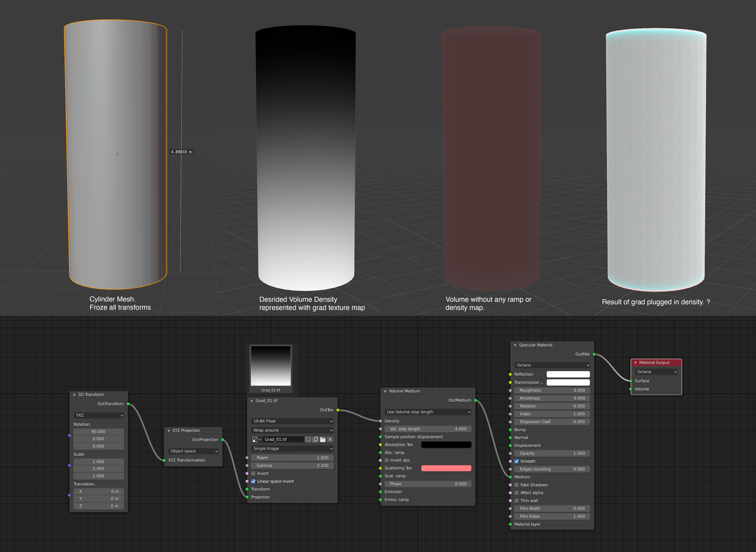
Task: Open the Use Volume step length dropdown
Action: [428, 412]
